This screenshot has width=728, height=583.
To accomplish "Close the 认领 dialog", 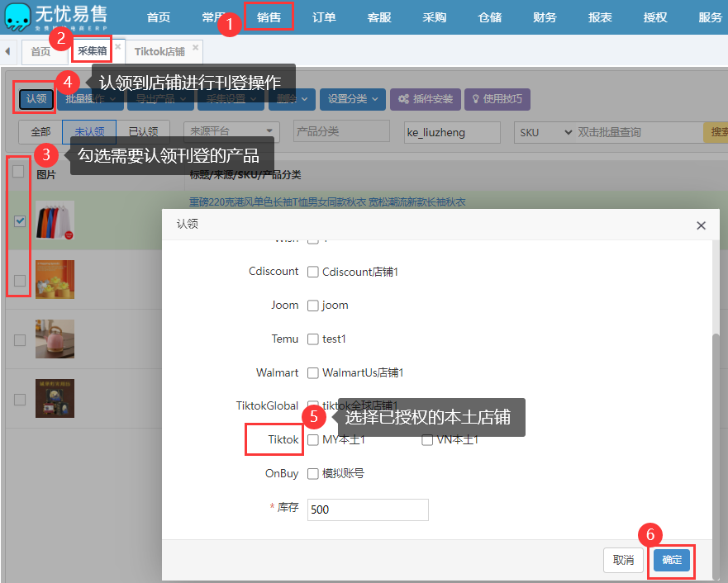I will click(701, 225).
